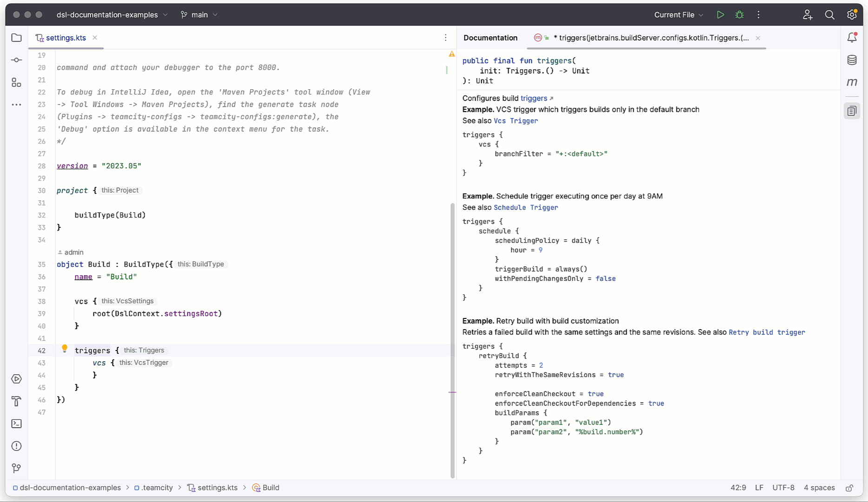Click the yellow warning indicator in editor
This screenshot has height=502, width=868.
click(x=451, y=54)
